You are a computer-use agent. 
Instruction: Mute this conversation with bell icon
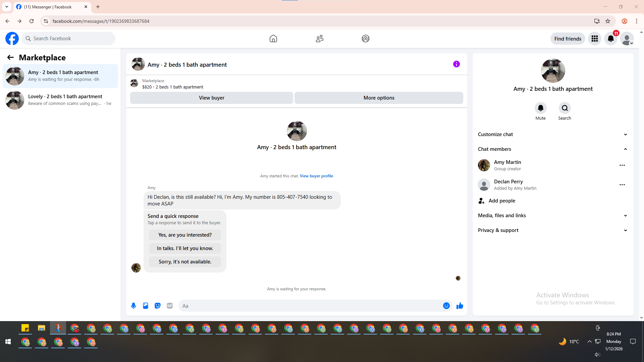tap(540, 108)
